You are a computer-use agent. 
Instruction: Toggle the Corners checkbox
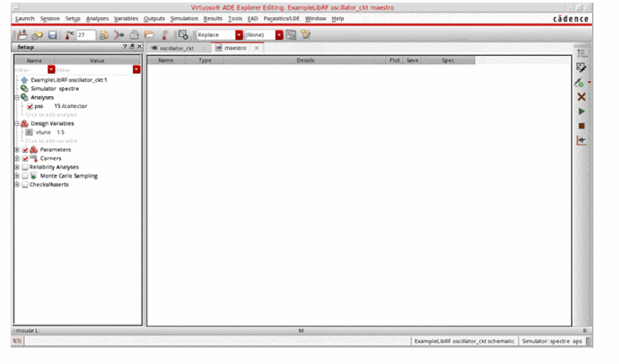pos(25,159)
